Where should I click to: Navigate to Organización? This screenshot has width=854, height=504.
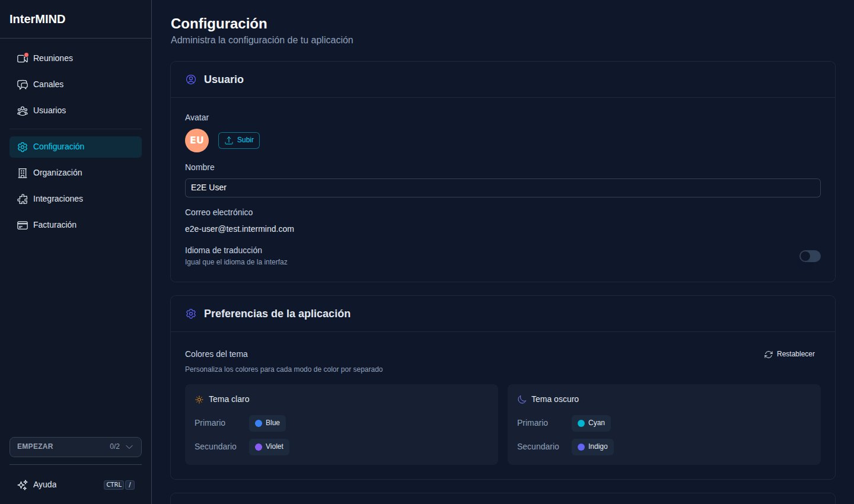(x=75, y=173)
